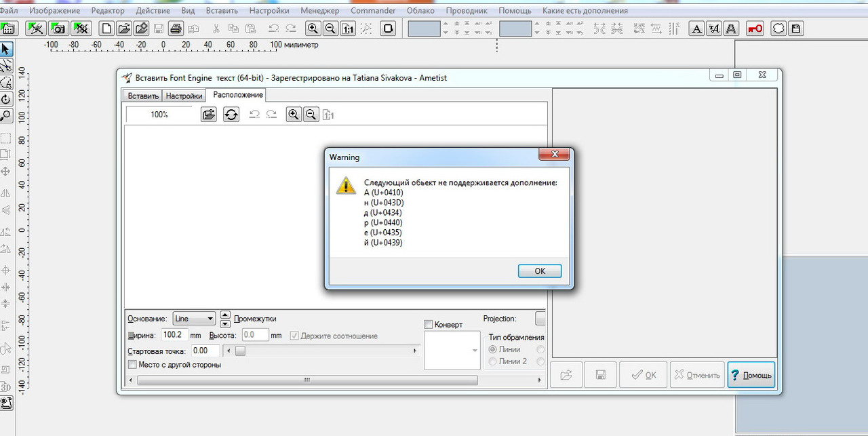The height and width of the screenshot is (436, 868).
Task: Select the Расположение tab
Action: 238,95
